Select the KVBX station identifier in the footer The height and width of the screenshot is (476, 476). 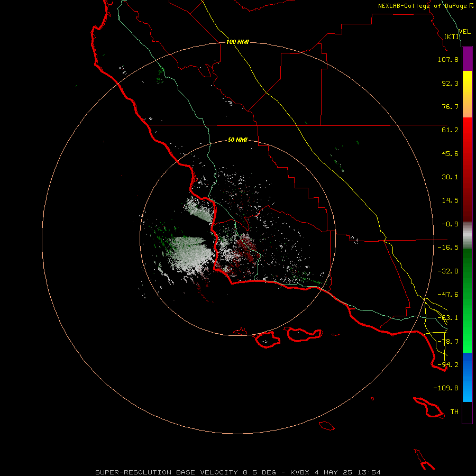(x=300, y=472)
